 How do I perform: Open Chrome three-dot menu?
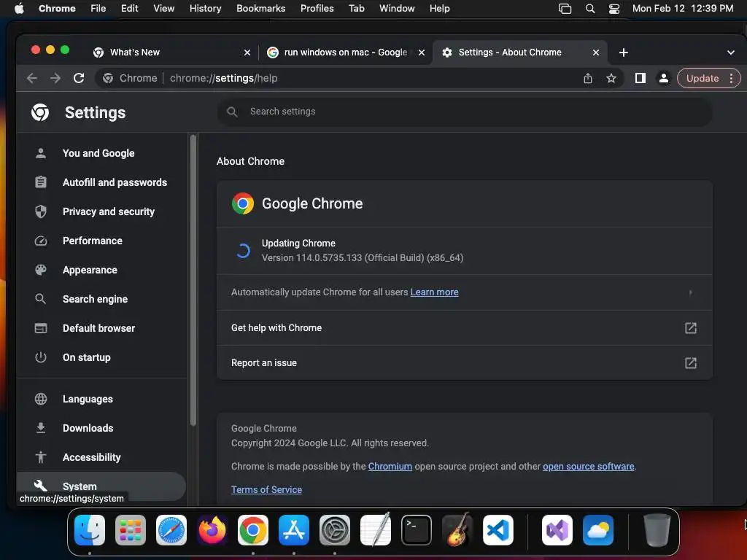(x=731, y=78)
